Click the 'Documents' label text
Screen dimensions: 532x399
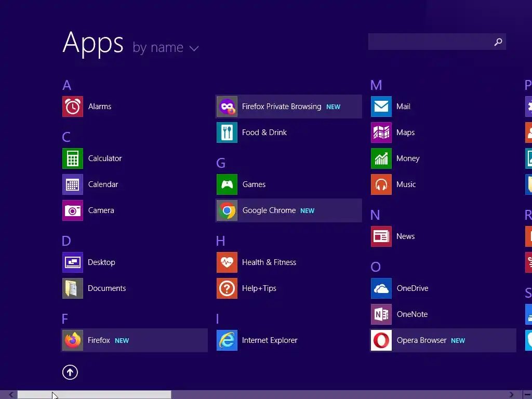click(107, 288)
